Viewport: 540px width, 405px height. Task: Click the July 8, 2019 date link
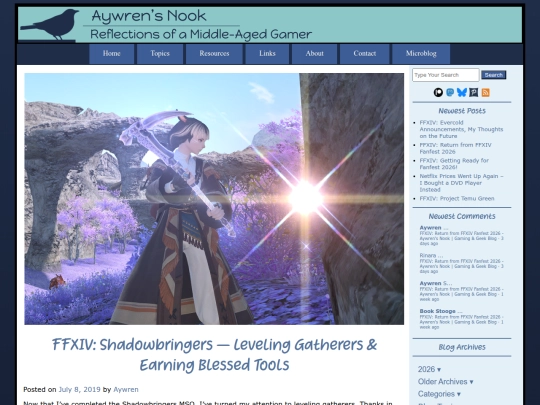[x=79, y=390]
